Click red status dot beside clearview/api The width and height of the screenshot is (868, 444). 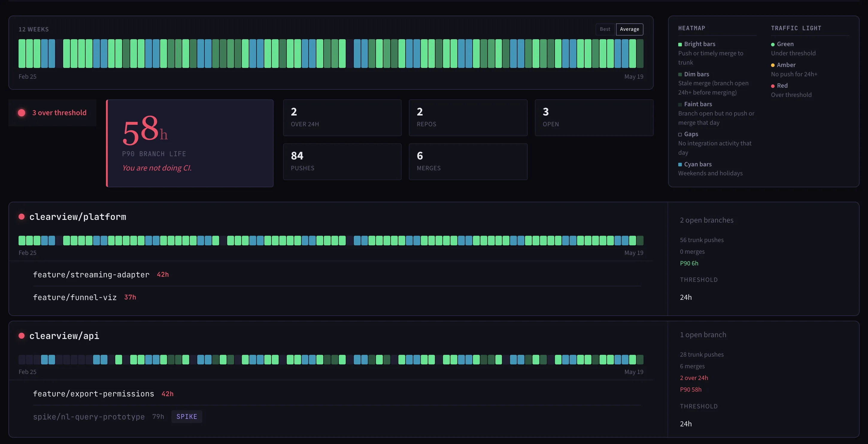click(22, 335)
